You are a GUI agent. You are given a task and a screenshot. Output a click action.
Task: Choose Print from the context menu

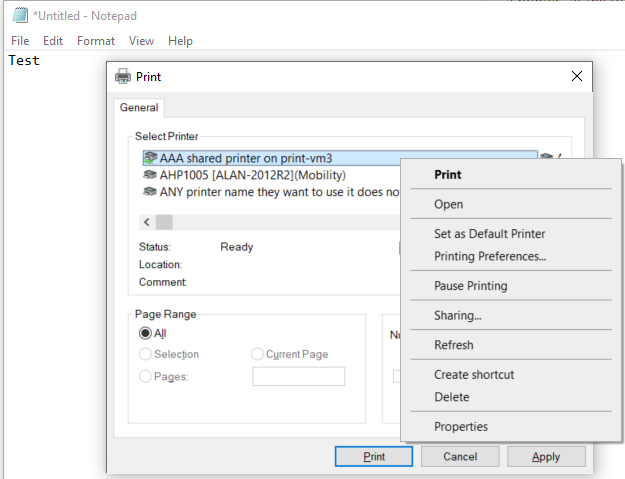pos(511,175)
